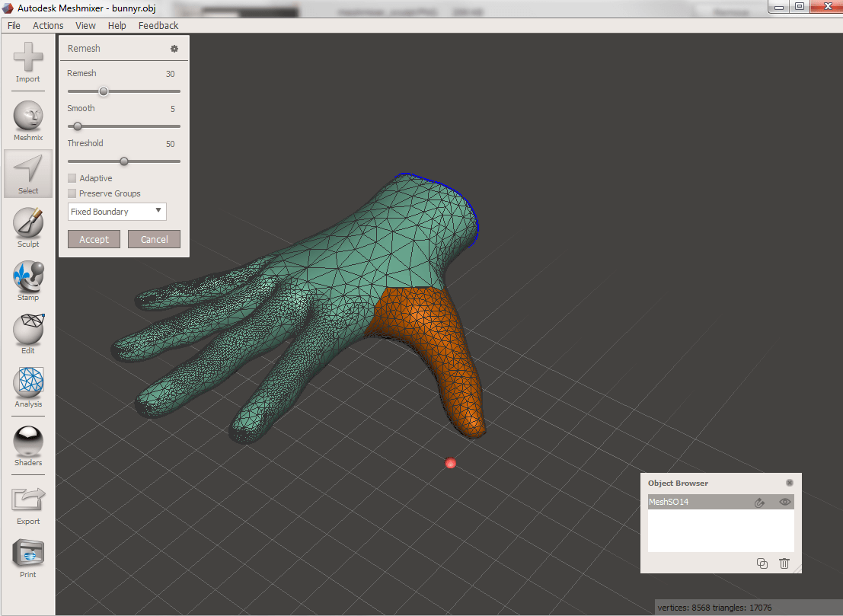Cancel the Remesh operation
Screen dimensions: 843x616
[x=153, y=238]
